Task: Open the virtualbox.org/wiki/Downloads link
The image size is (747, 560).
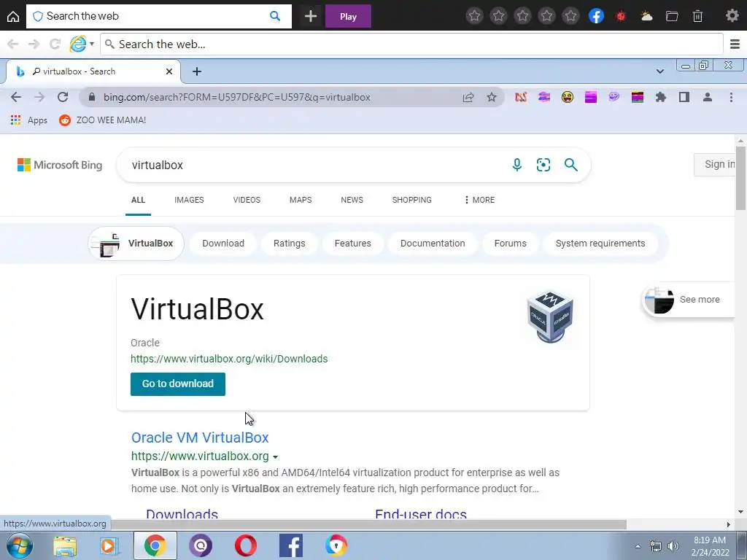Action: (229, 359)
